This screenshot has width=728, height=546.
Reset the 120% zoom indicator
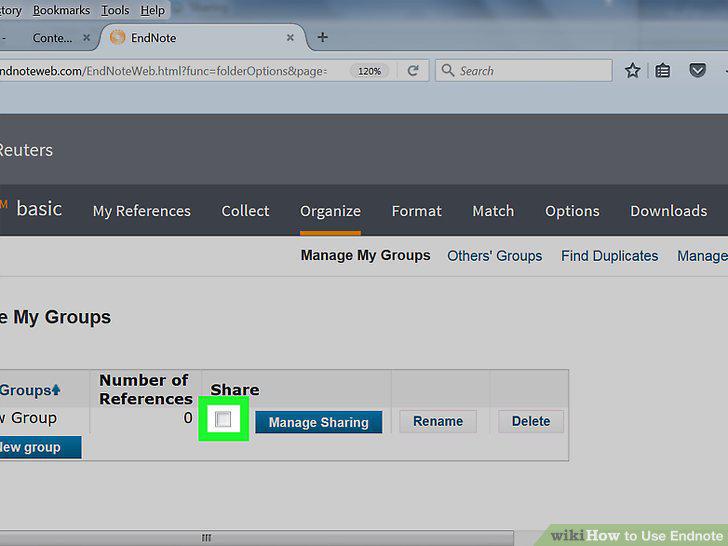[x=369, y=71]
